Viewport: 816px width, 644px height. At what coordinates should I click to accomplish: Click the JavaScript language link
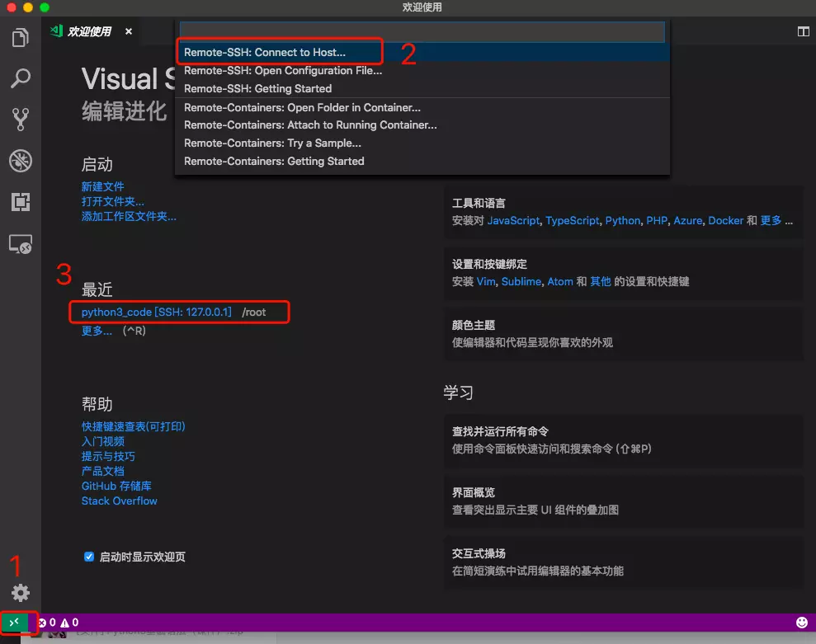coord(513,220)
